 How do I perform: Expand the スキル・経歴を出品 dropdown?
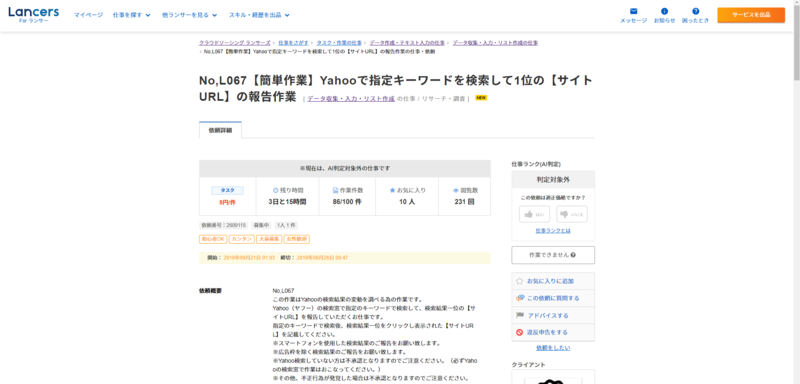click(x=259, y=15)
